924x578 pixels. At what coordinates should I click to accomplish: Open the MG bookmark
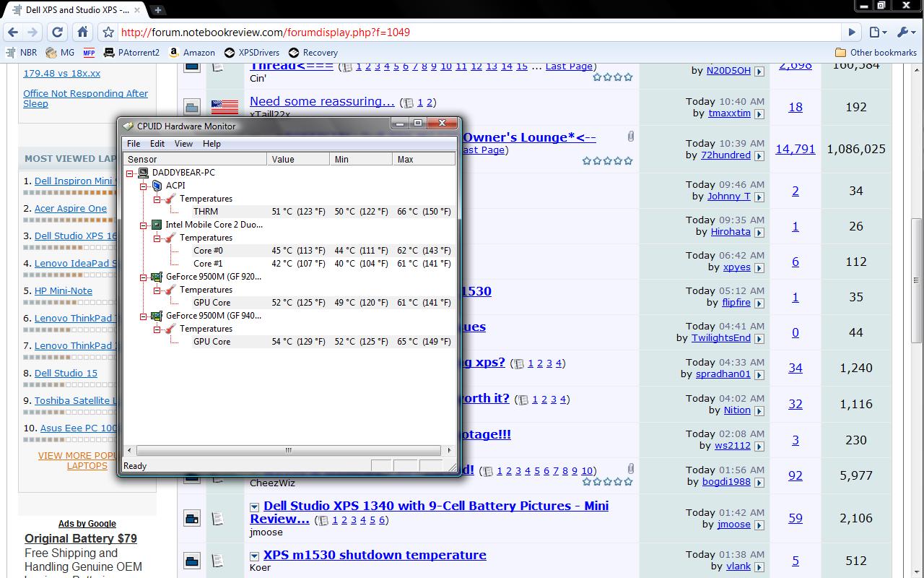coord(60,52)
